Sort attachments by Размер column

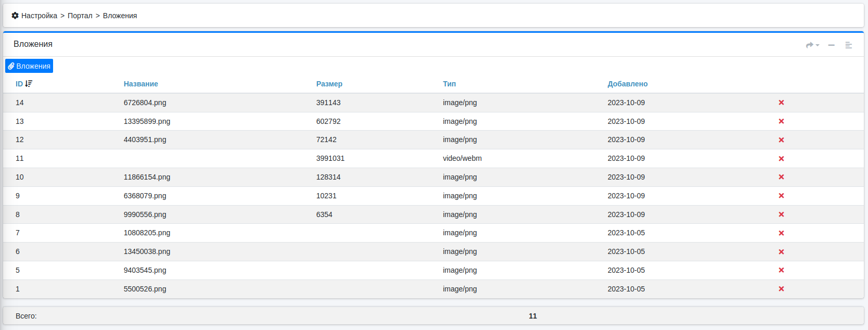[x=329, y=84]
